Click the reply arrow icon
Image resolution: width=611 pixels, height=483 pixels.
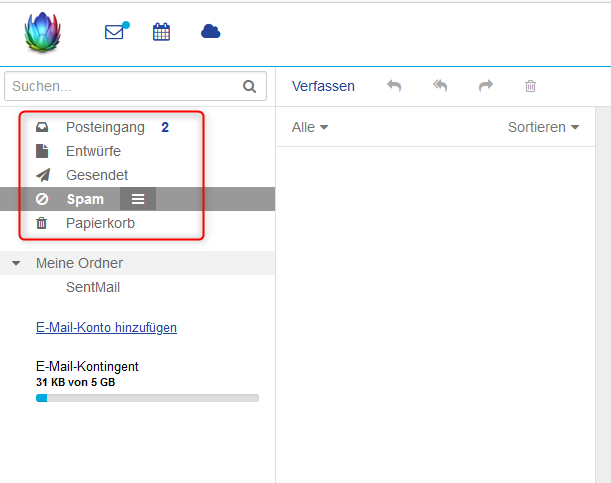(394, 86)
